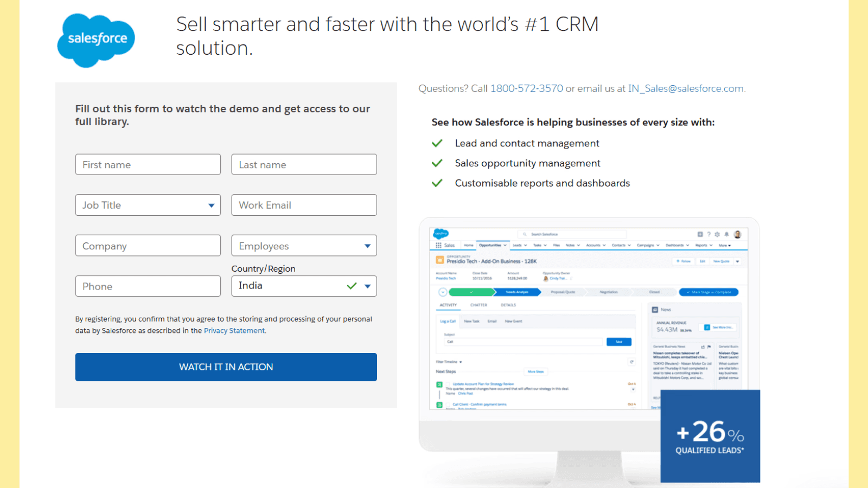Image resolution: width=868 pixels, height=488 pixels.
Task: Click the Salesforce cloud logo
Action: (x=96, y=40)
